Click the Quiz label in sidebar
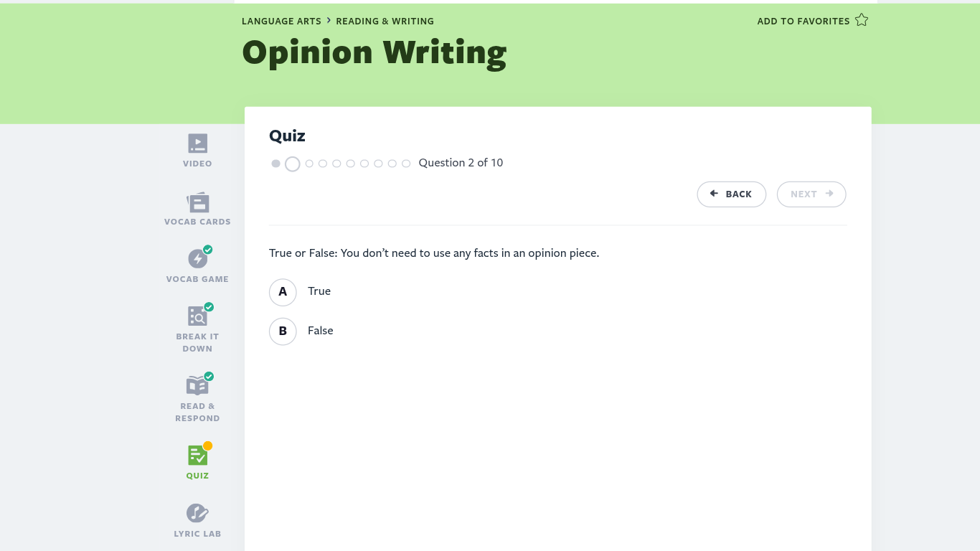 (197, 476)
